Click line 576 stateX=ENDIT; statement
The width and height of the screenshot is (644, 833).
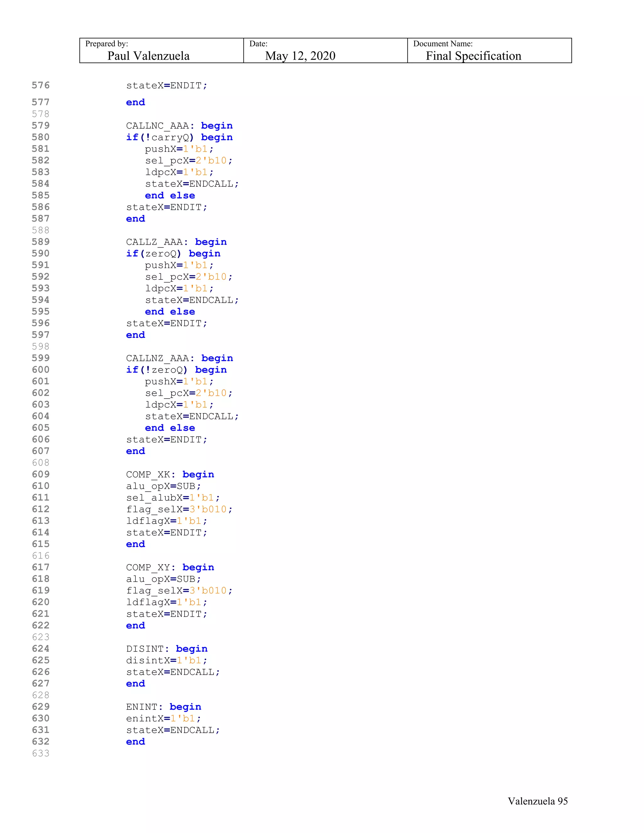click(167, 86)
